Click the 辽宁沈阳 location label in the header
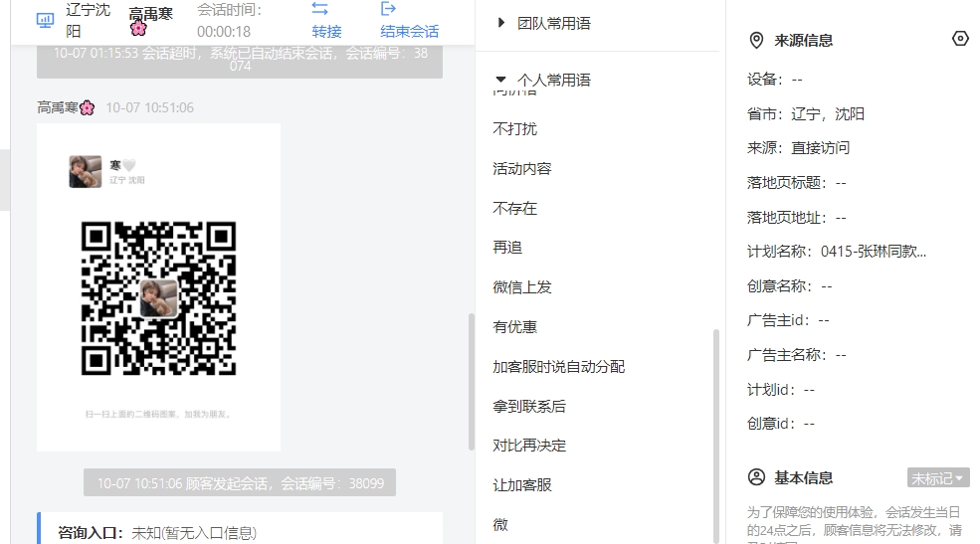 coord(88,20)
